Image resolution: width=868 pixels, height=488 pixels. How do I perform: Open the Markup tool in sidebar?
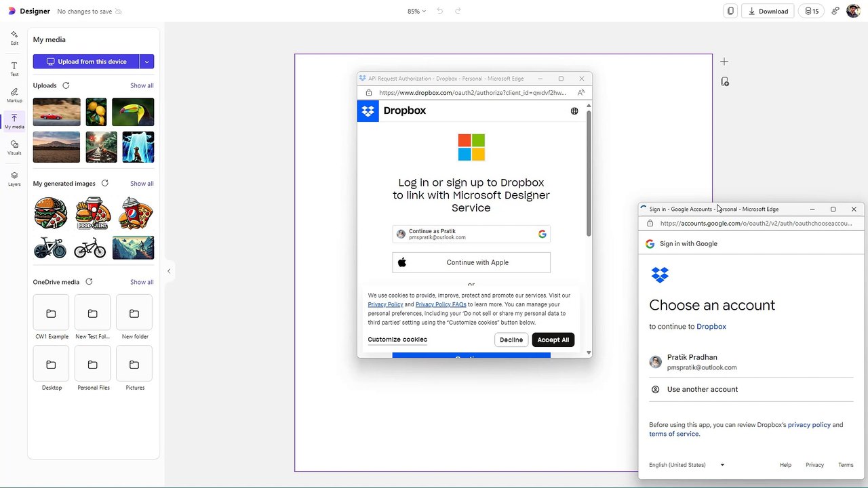[14, 95]
